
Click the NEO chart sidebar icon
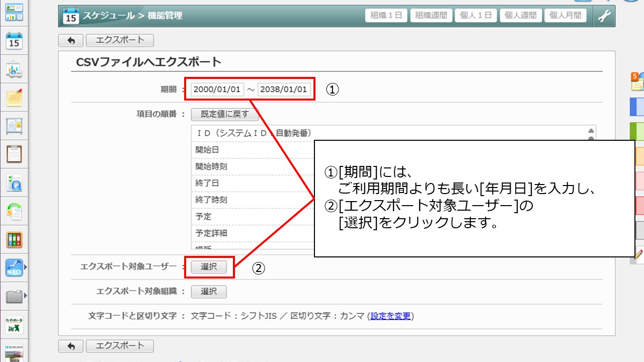pos(14,267)
